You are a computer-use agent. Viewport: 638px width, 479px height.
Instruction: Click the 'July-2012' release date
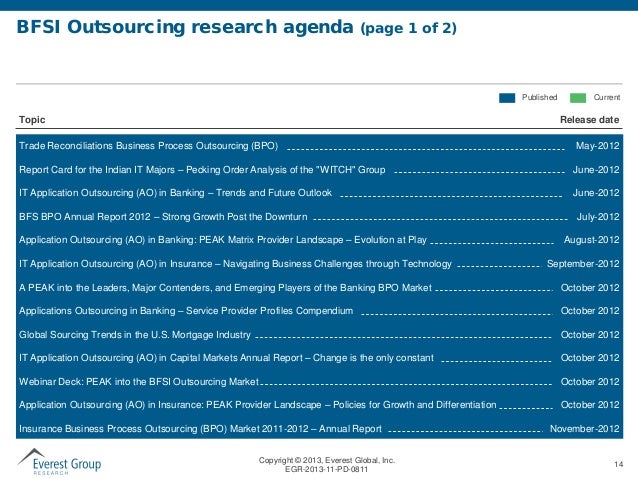(x=598, y=217)
